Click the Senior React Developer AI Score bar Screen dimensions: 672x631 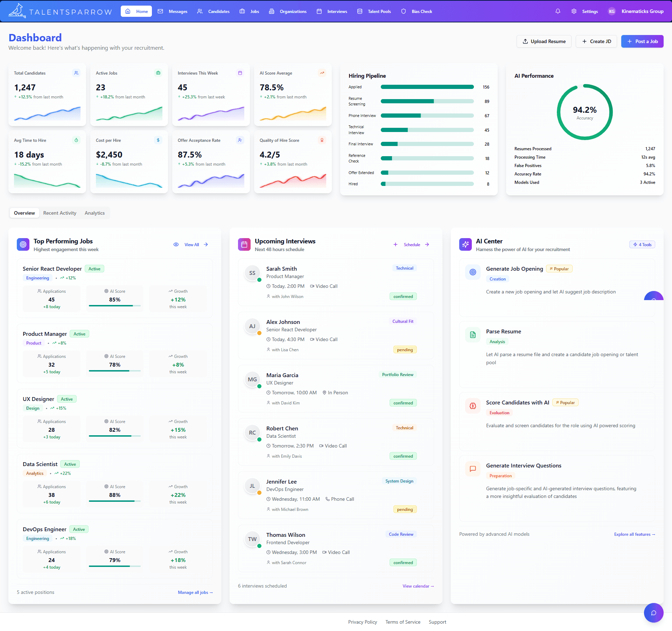[115, 305]
